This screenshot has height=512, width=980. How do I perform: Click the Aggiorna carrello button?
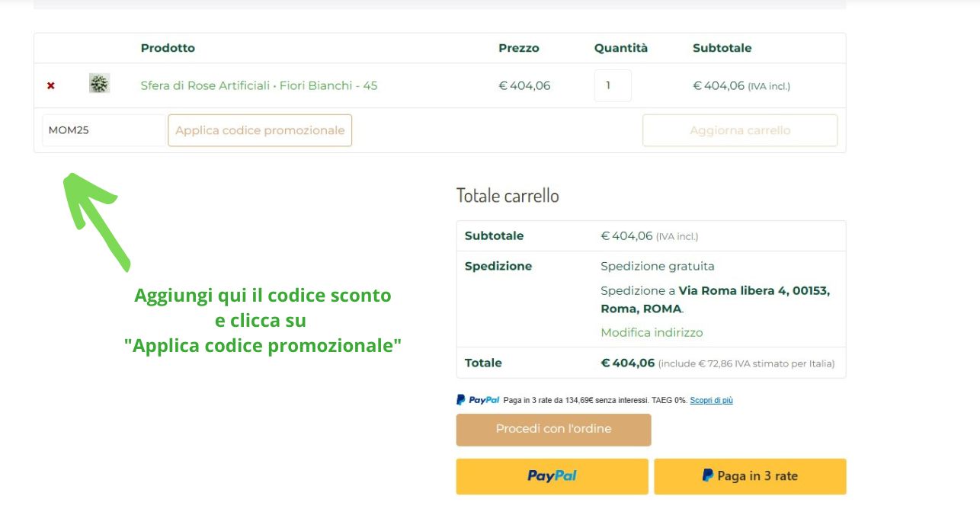coord(740,130)
